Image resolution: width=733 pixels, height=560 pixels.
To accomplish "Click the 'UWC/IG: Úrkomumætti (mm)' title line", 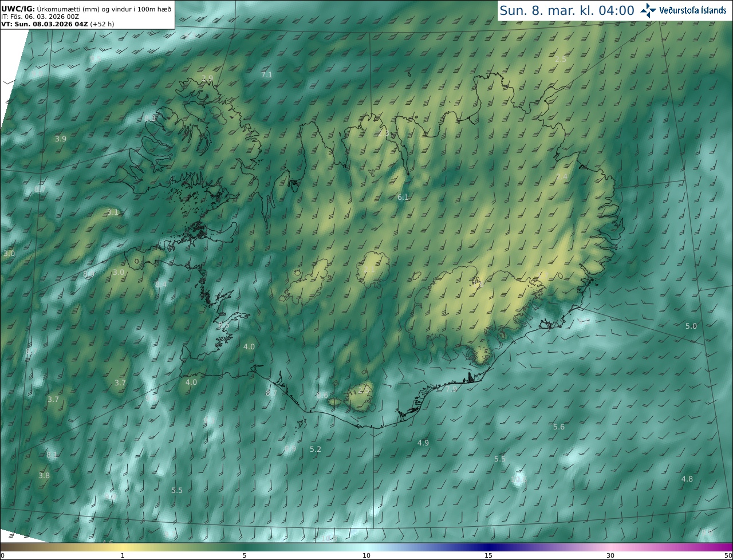I will click(86, 9).
